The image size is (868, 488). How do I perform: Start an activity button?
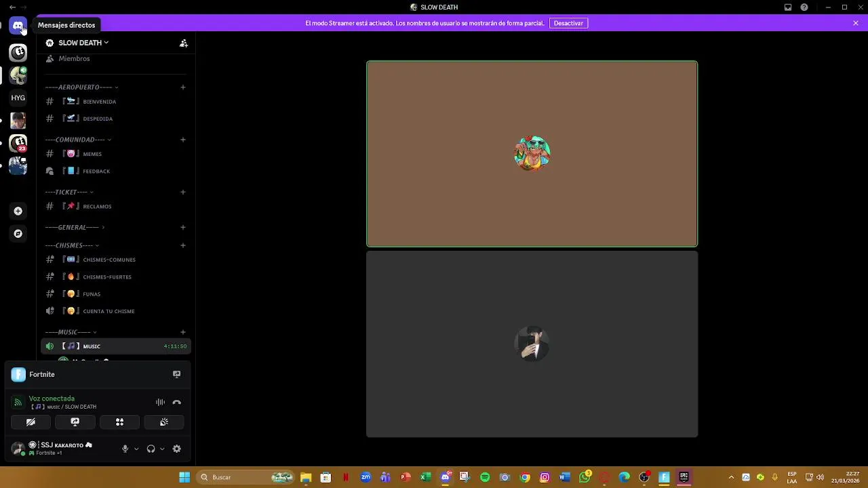coord(119,422)
